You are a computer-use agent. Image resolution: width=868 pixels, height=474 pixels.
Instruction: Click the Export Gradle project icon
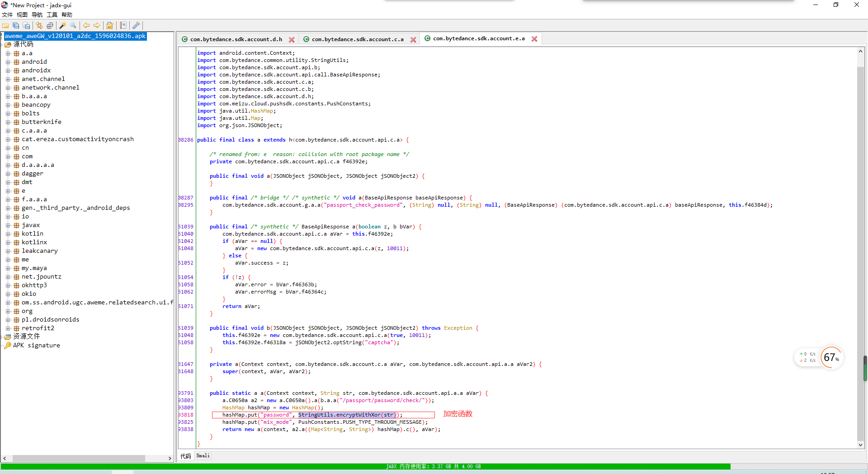coord(26,26)
